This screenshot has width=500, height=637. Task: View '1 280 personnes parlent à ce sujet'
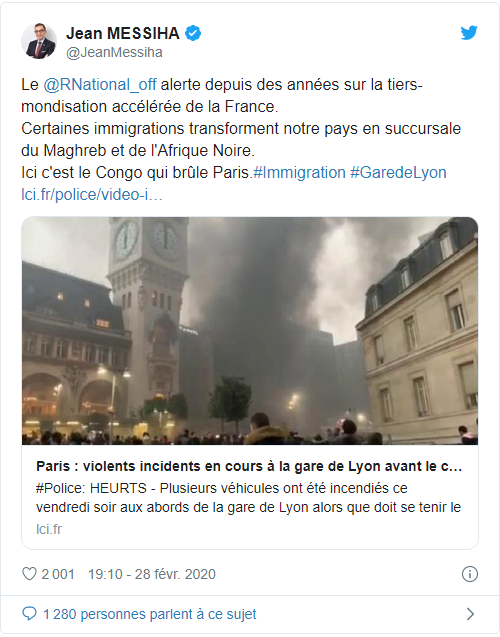pyautogui.click(x=149, y=614)
